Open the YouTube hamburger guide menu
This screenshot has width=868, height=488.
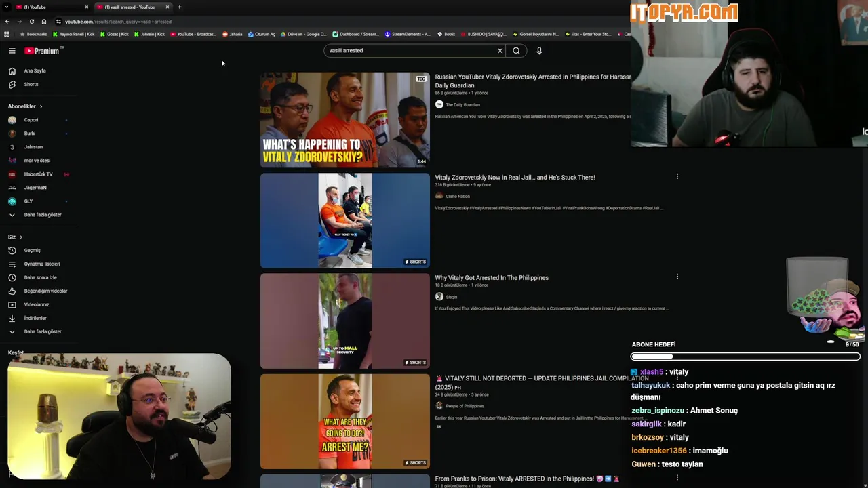point(12,51)
